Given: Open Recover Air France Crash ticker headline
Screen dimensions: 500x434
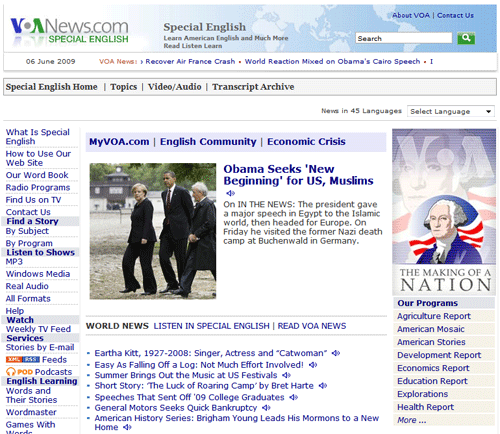Looking at the screenshot, I should [x=190, y=61].
